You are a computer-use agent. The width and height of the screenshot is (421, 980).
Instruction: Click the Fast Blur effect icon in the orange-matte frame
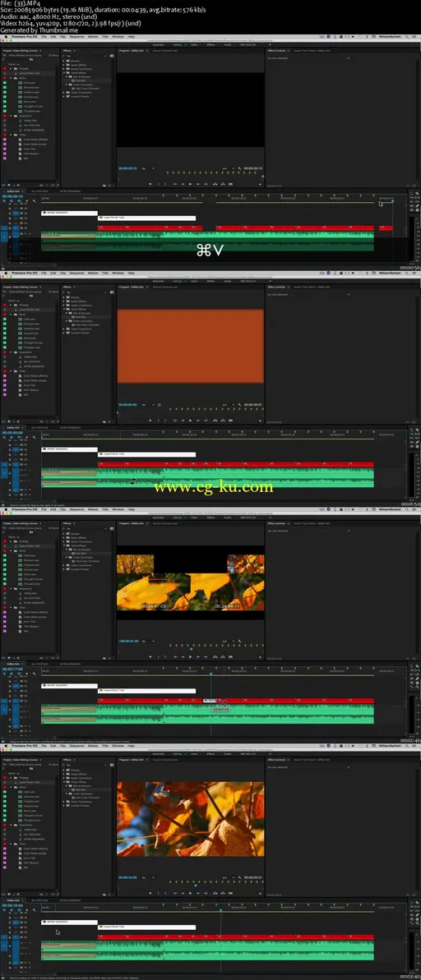tap(73, 316)
